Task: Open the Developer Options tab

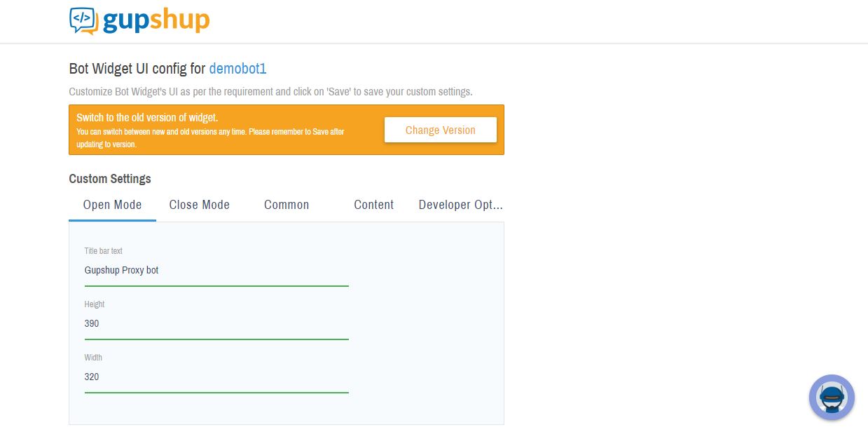Action: click(x=461, y=205)
